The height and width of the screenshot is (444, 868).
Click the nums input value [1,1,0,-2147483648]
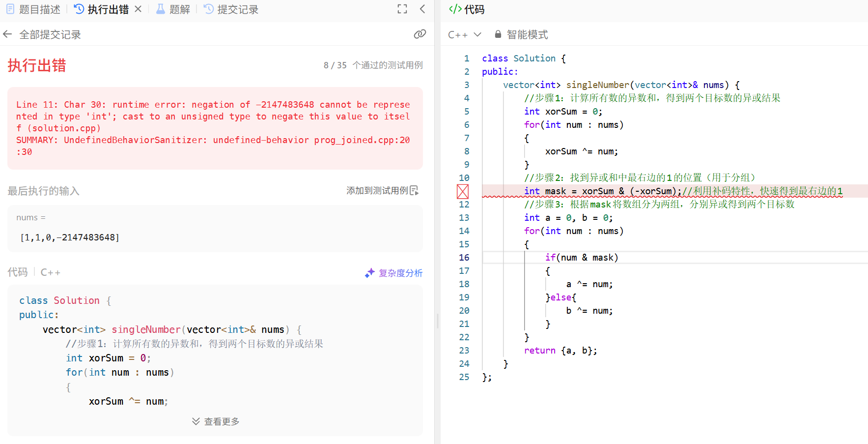[70, 237]
